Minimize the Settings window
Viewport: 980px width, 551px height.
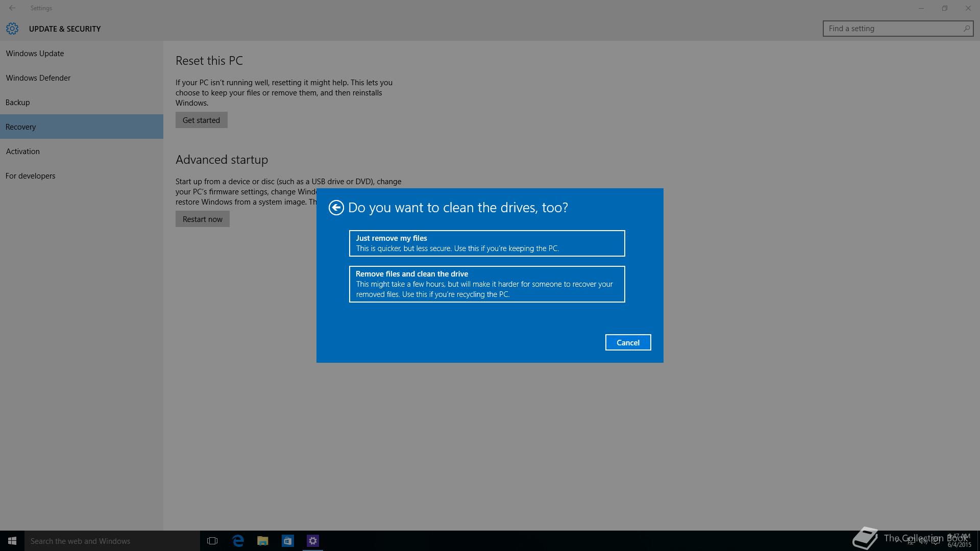tap(921, 8)
